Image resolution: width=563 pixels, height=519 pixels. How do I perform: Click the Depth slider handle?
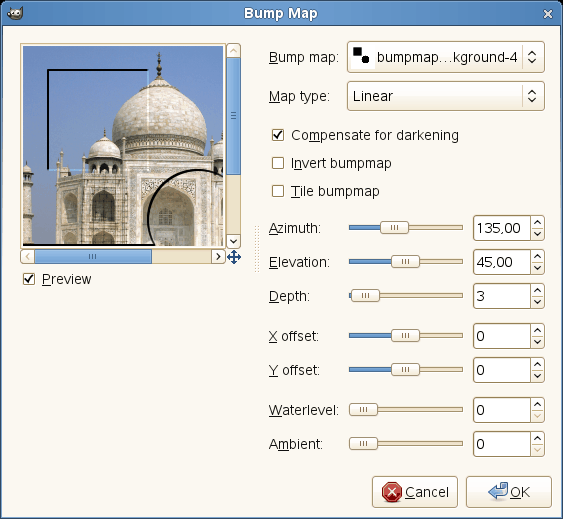[365, 296]
